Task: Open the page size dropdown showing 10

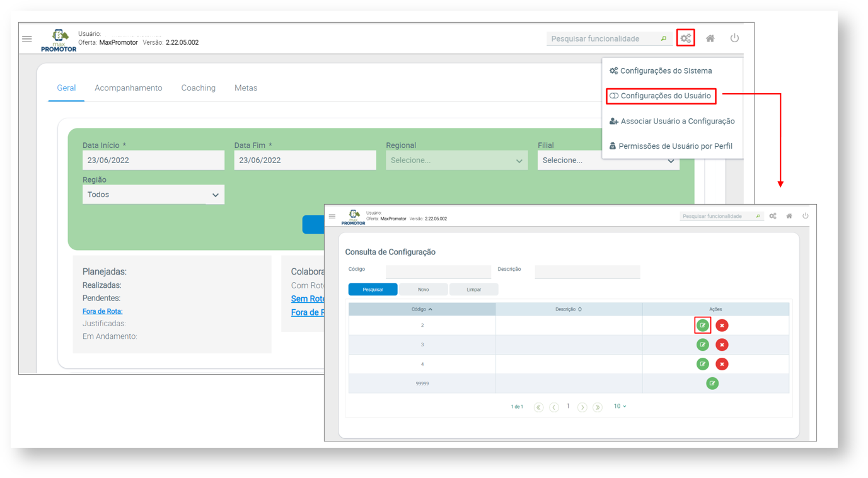Action: click(620, 407)
